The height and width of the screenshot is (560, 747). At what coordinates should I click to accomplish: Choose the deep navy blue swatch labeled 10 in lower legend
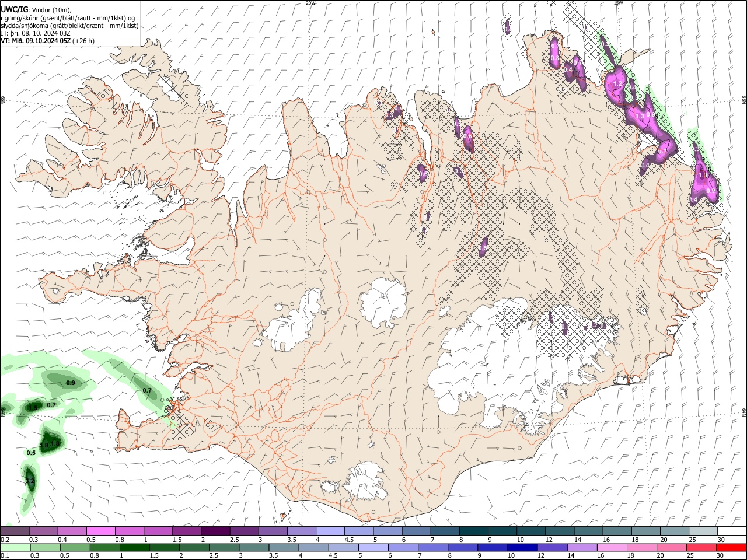click(522, 548)
